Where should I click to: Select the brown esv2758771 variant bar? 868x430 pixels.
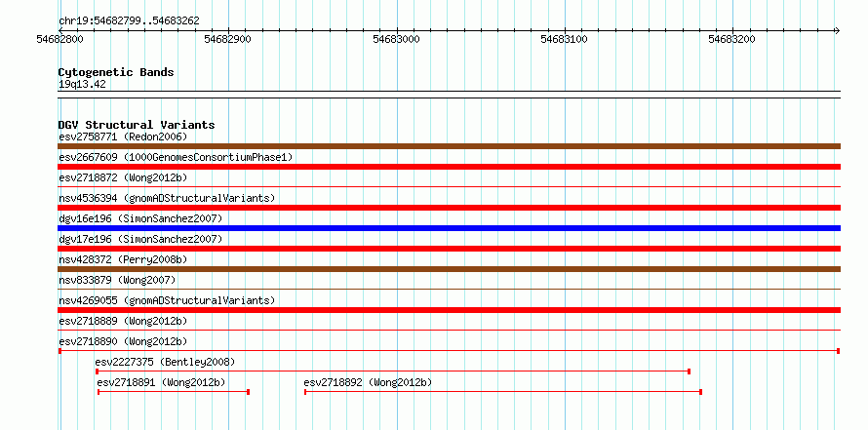click(449, 146)
